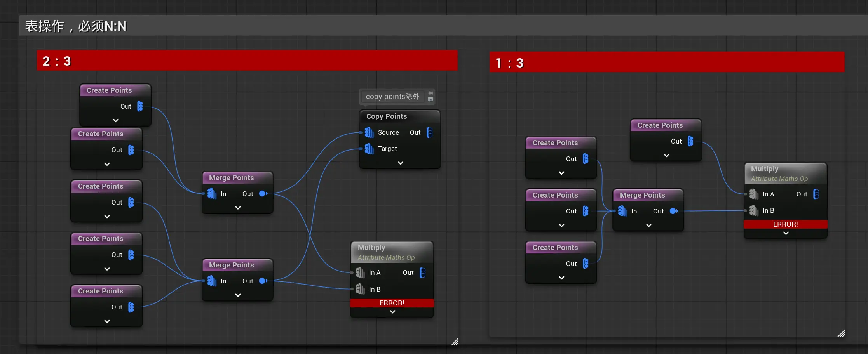Expand the Multiply node chevron in the 2:3 group
Viewport: 868px width, 354px height.
pyautogui.click(x=392, y=312)
